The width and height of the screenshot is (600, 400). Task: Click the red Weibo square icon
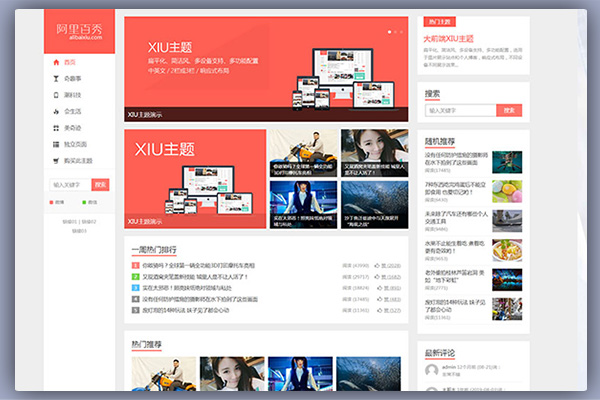tap(51, 202)
